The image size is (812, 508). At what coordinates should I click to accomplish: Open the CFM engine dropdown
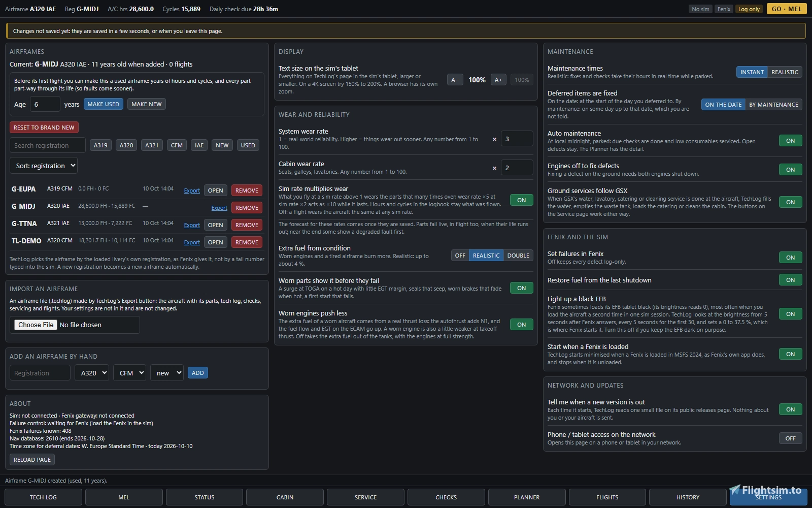(x=129, y=373)
